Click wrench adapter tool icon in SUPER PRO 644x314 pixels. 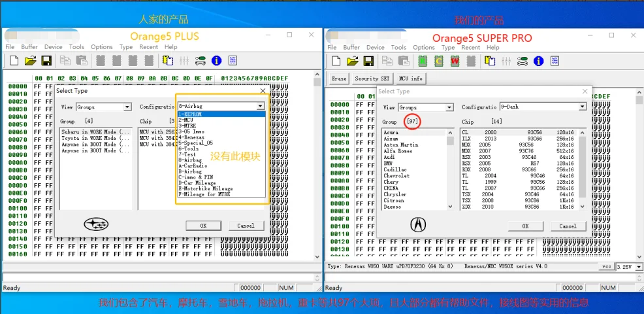(523, 61)
